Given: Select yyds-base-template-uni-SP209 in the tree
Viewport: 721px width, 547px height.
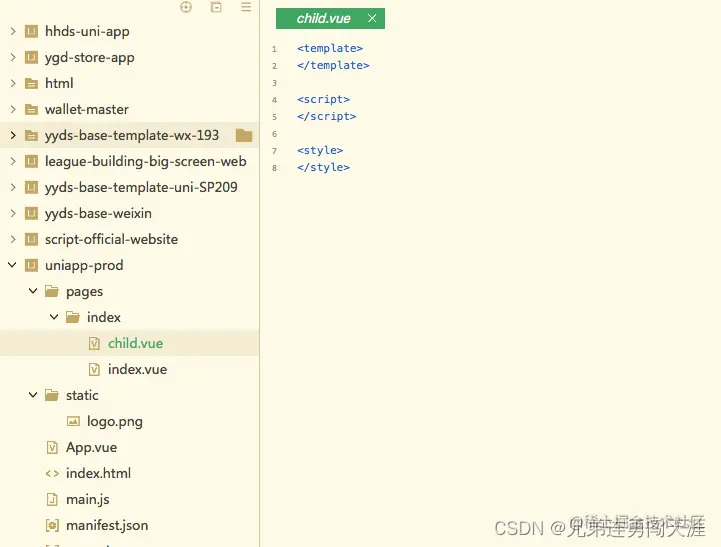Looking at the screenshot, I should pyautogui.click(x=141, y=187).
